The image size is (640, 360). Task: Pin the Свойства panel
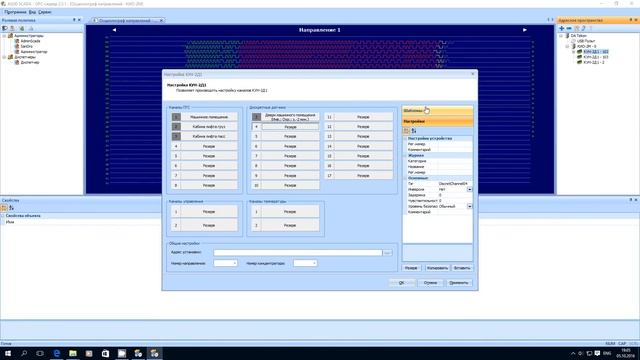[631, 200]
